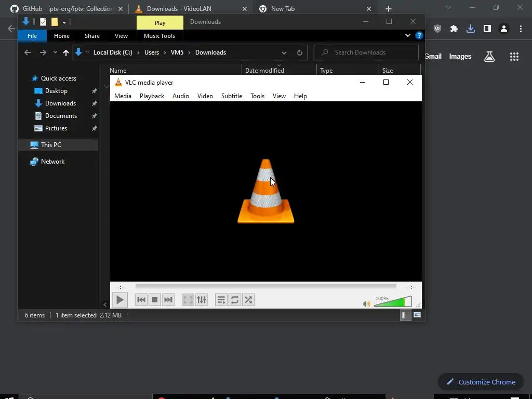Viewport: 532px width, 399px height.
Task: Open a new Chrome tab with plus
Action: coord(389,9)
